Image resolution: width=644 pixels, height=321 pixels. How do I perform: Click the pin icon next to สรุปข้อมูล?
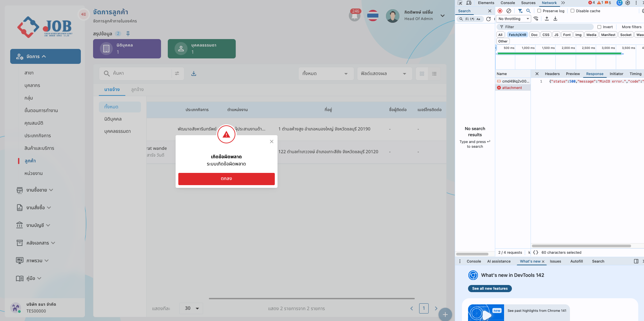[128, 34]
